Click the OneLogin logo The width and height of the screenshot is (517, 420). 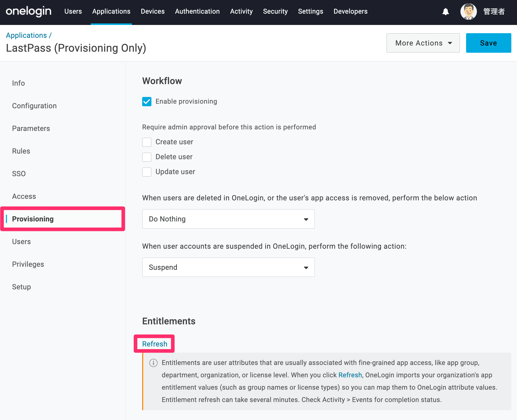click(x=29, y=12)
